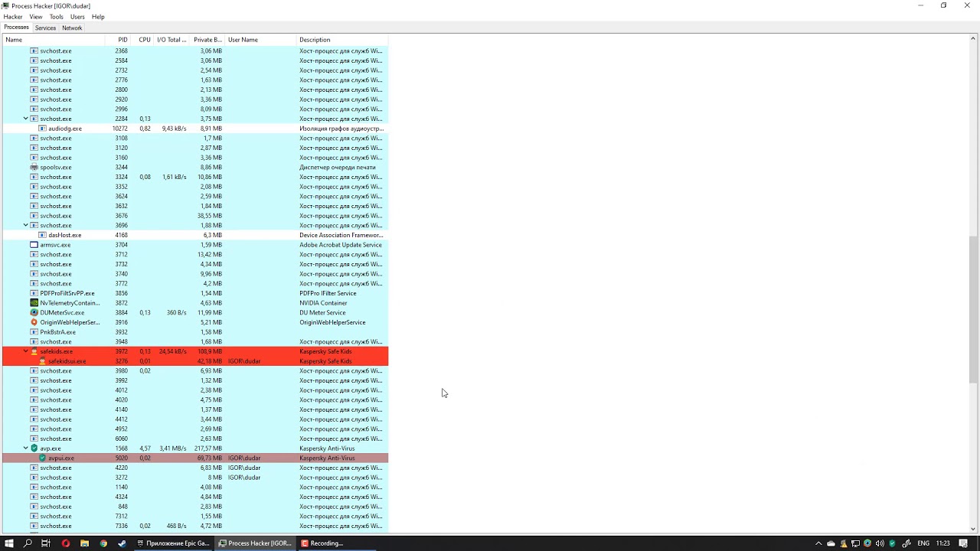
Task: Open the Windows Start menu
Action: pos(9,543)
